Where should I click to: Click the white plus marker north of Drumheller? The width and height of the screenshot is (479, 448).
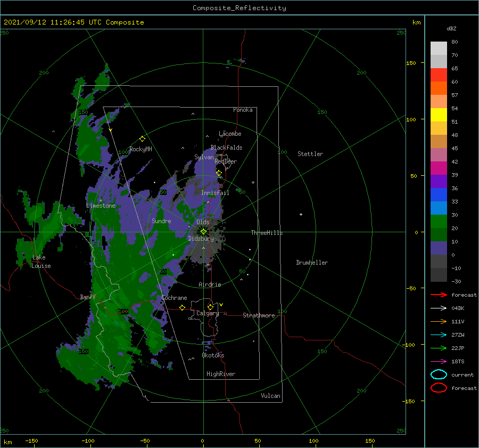pyautogui.click(x=301, y=214)
